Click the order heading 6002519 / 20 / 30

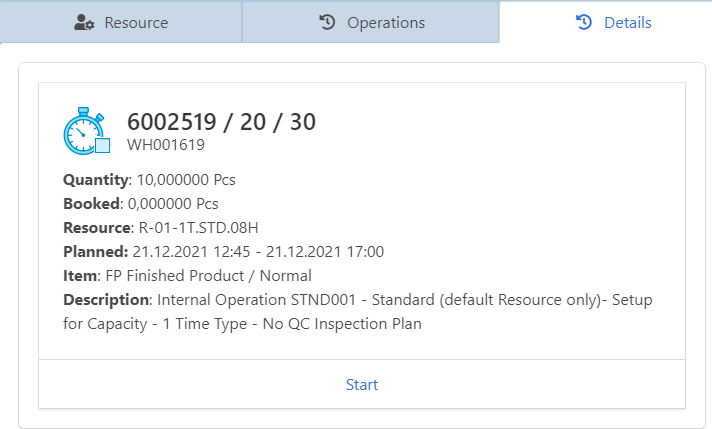(x=221, y=122)
